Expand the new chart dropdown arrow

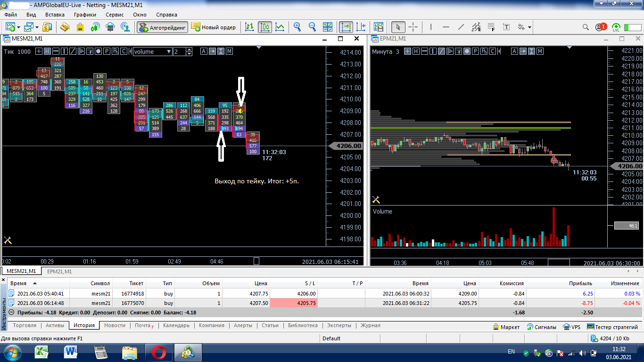pyautogui.click(x=18, y=27)
